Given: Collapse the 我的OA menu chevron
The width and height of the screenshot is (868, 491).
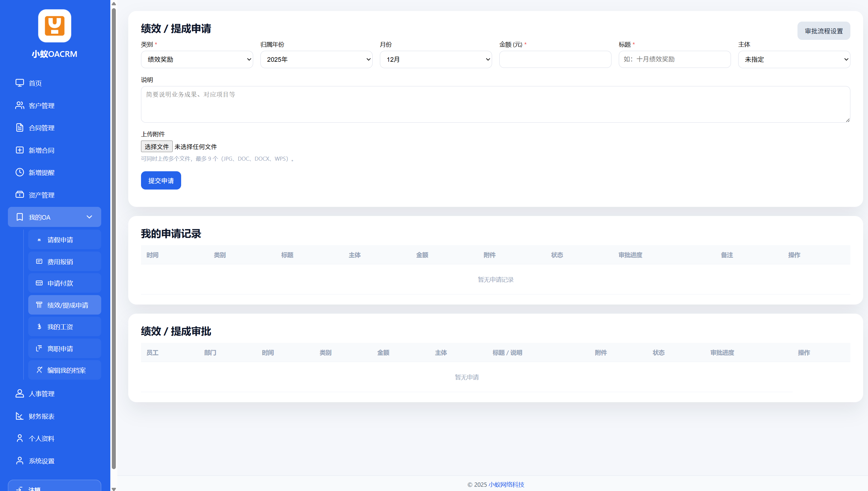Looking at the screenshot, I should click(x=89, y=217).
